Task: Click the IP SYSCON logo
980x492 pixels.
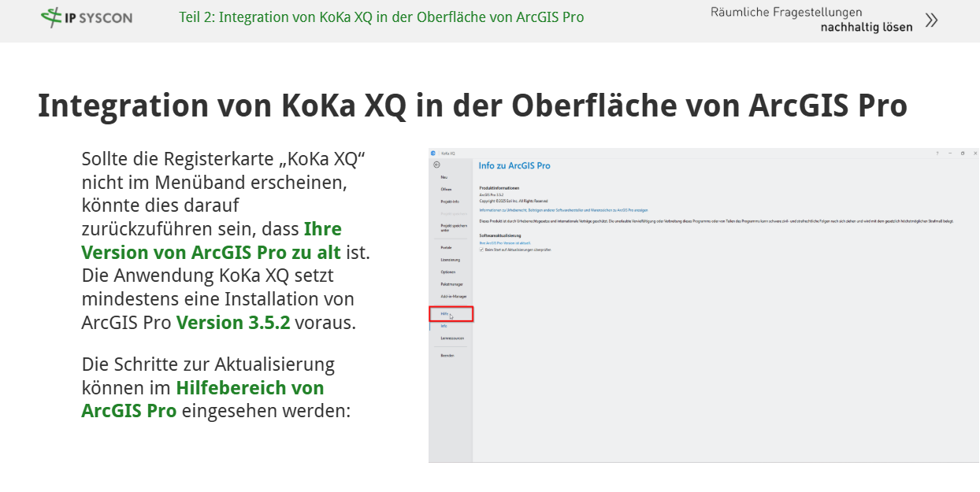Action: tap(87, 17)
